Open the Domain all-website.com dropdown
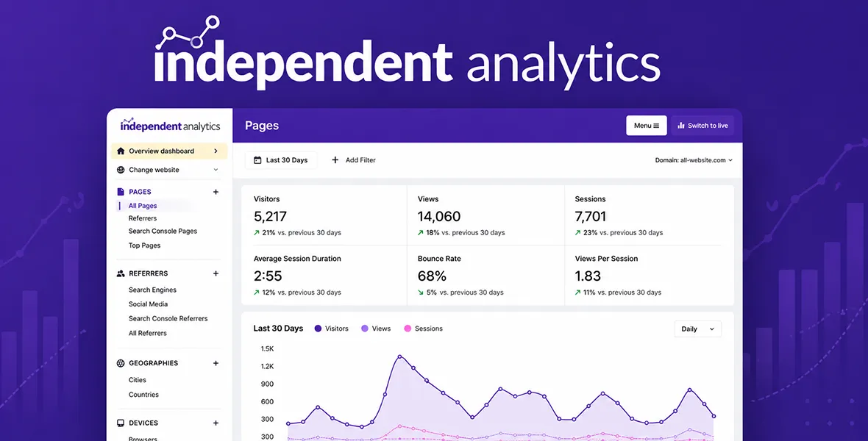Image resolution: width=868 pixels, height=441 pixels. point(694,160)
